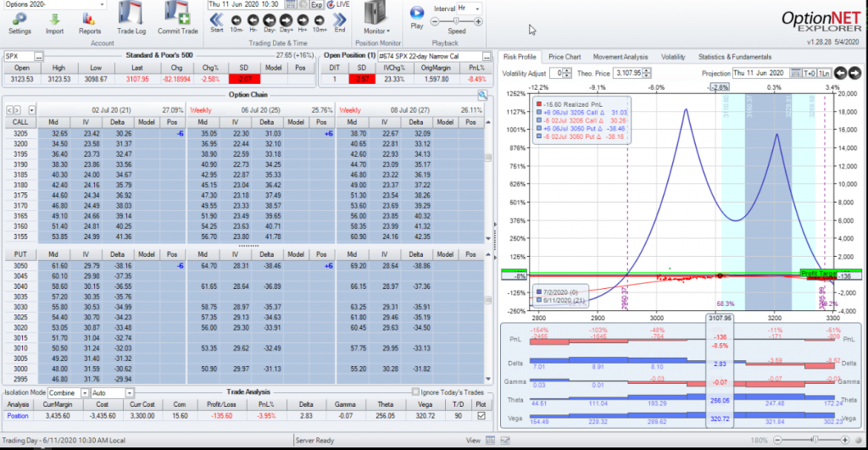Open the Projection date calendar icon
This screenshot has width=868, height=450.
coord(795,73)
